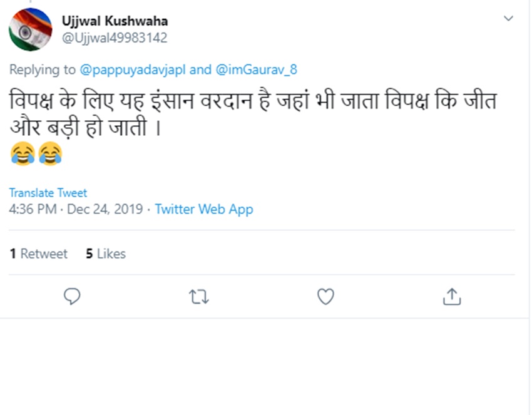Show the 5 Likes list

pyautogui.click(x=106, y=254)
